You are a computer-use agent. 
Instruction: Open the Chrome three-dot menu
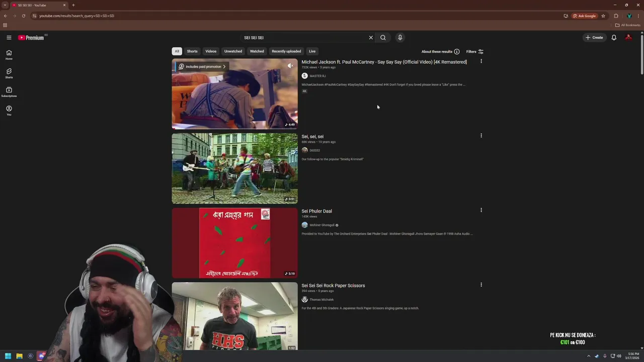click(638, 16)
